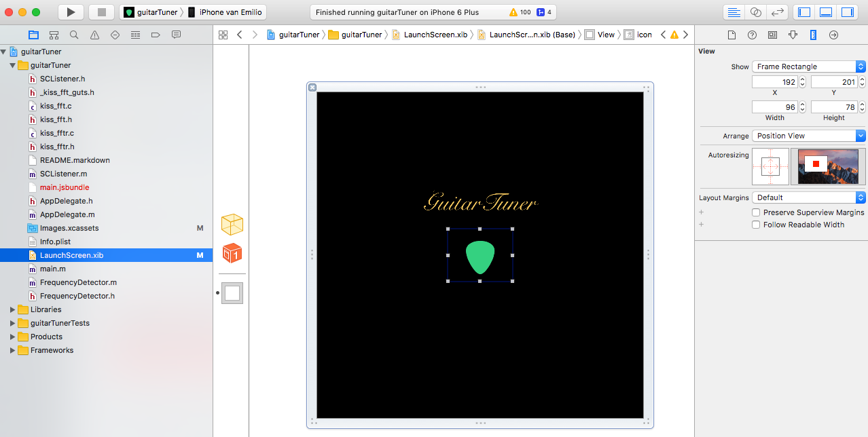Enable Follow Readable Width
This screenshot has width=868, height=437.
pyautogui.click(x=756, y=225)
